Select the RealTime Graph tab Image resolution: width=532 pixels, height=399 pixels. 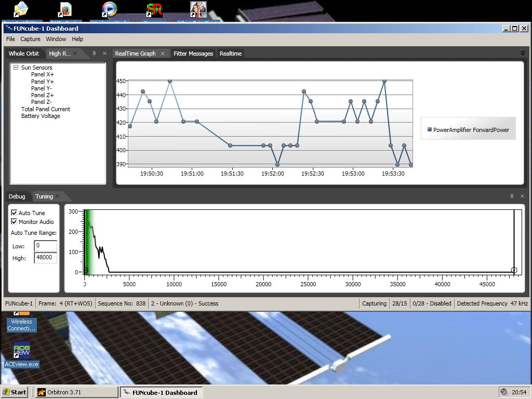(x=136, y=54)
